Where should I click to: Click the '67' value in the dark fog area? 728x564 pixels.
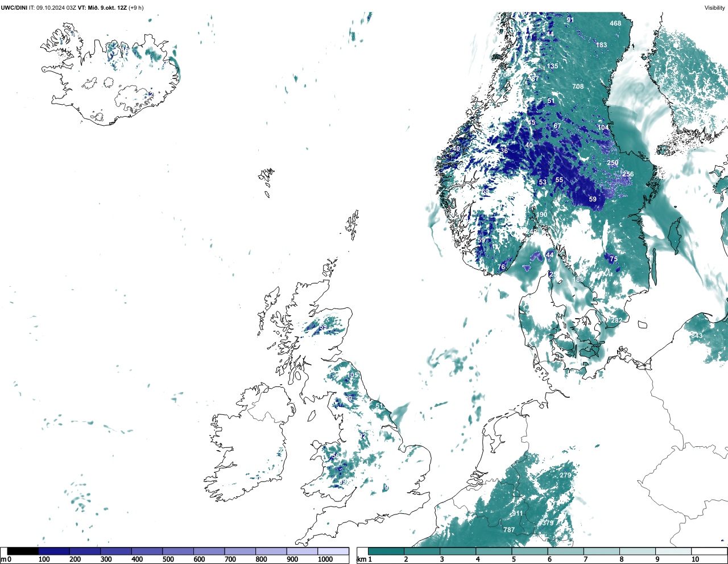click(557, 126)
